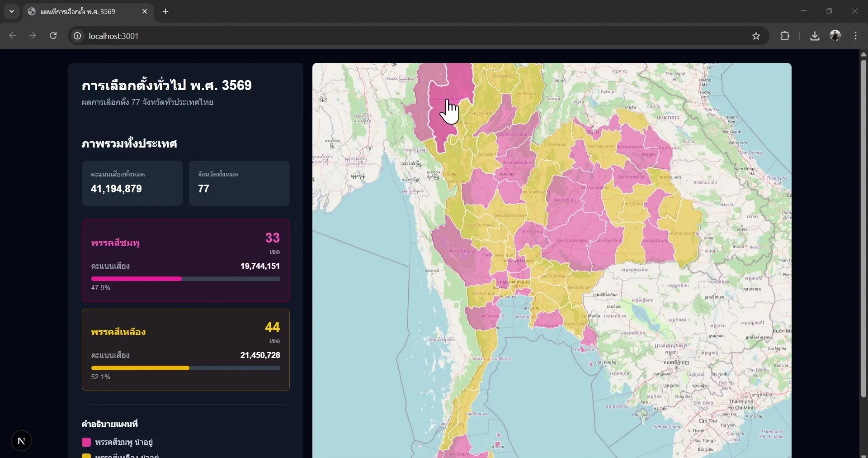The image size is (868, 458).
Task: Reload the page with the refresh icon
Action: click(x=53, y=36)
